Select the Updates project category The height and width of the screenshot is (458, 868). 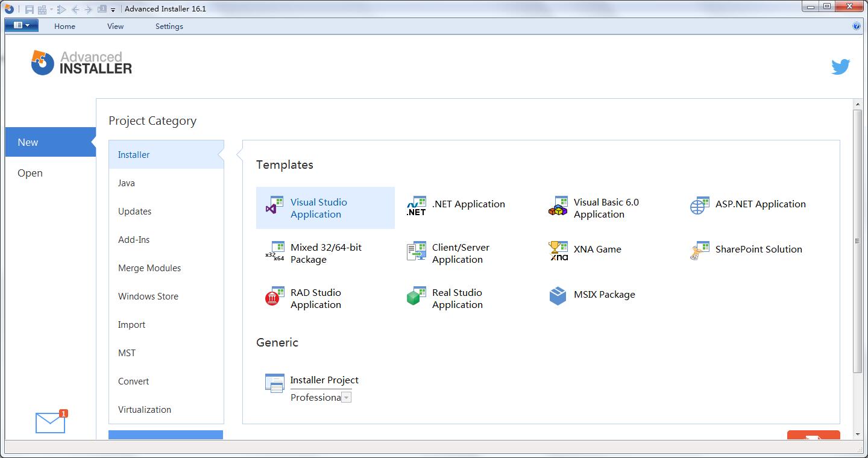click(x=166, y=212)
